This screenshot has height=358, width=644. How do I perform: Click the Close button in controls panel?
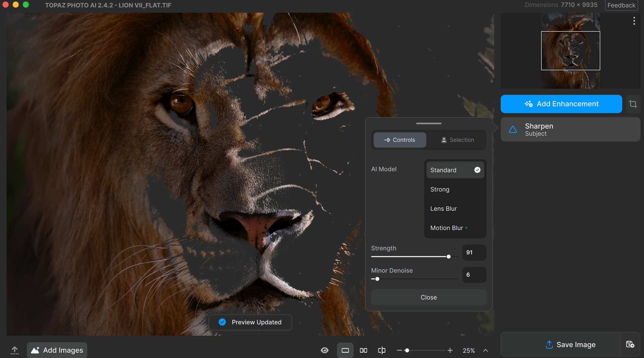428,297
